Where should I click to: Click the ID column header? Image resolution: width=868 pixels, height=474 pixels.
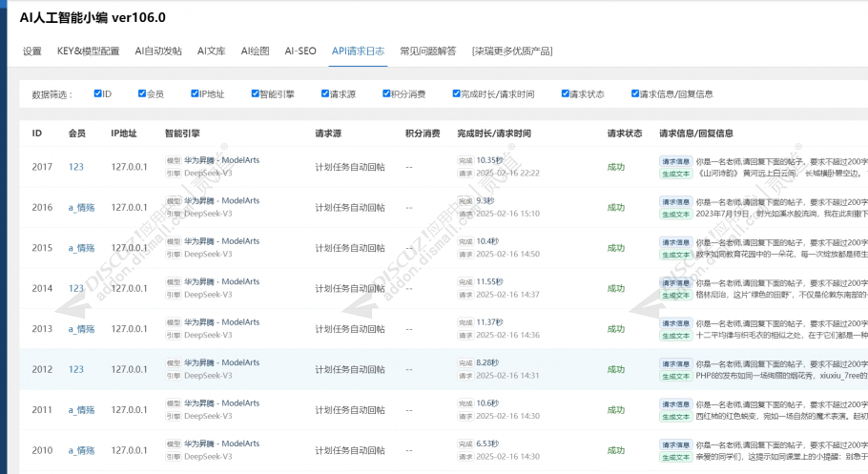(x=36, y=133)
